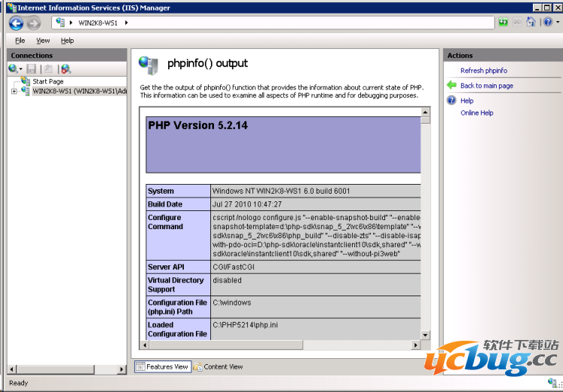The image size is (563, 392).
Task: Click the PHP Version 5.2.14 heading
Action: point(197,125)
